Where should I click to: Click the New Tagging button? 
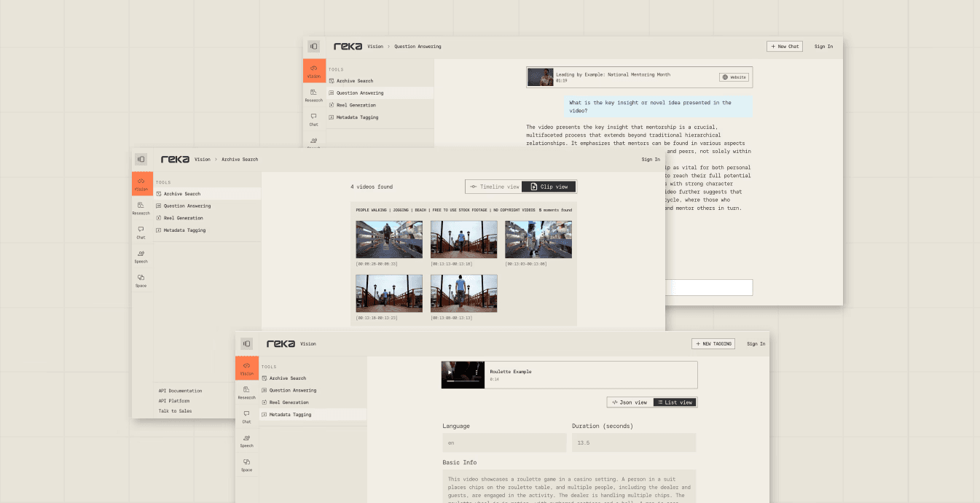click(714, 343)
